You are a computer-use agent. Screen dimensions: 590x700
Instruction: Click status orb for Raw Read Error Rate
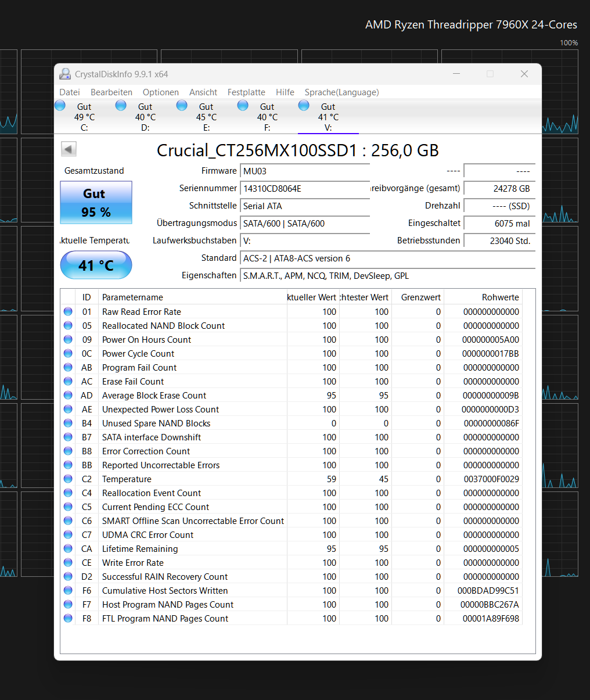point(68,312)
